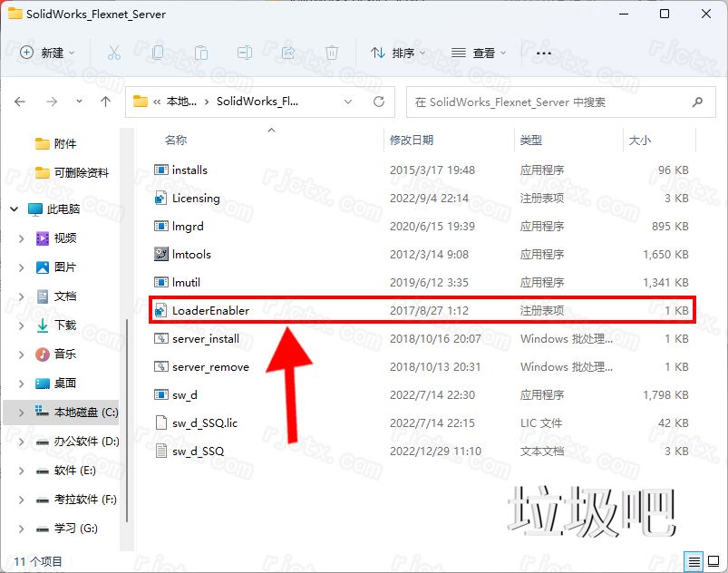This screenshot has width=728, height=573.
Task: Delete selection with the trash toolbar icon
Action: tap(332, 53)
